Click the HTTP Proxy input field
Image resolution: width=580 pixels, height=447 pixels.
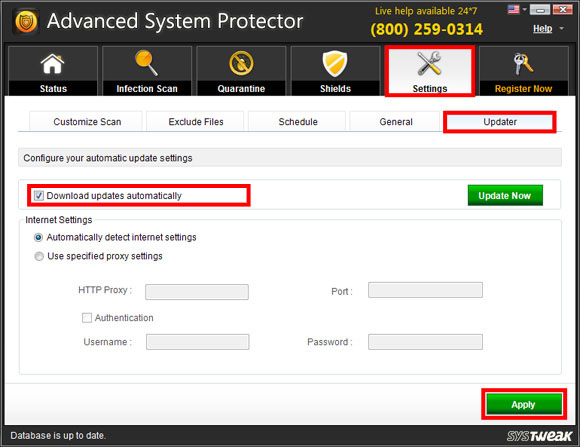click(x=197, y=292)
